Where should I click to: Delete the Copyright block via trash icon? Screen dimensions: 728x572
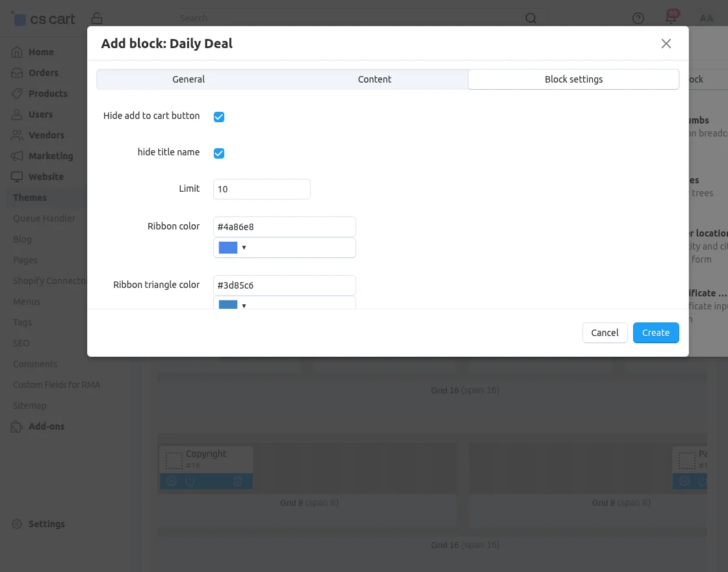[x=237, y=481]
